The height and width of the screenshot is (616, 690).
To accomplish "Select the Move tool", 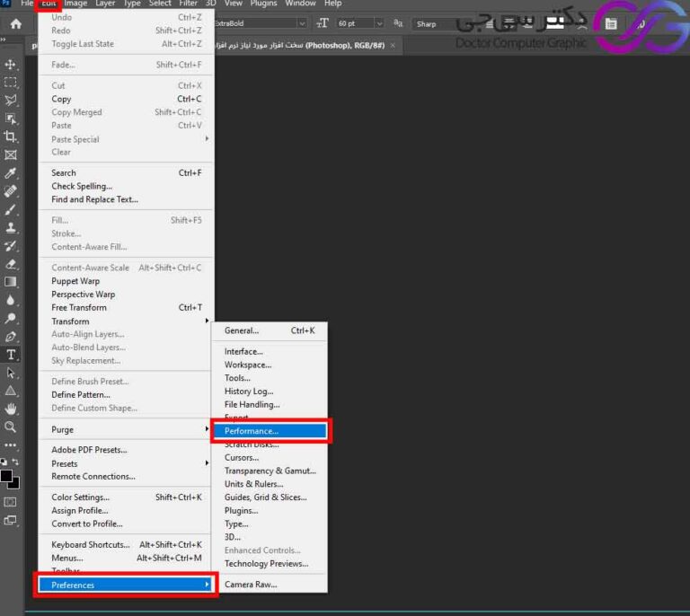I will 11,65.
